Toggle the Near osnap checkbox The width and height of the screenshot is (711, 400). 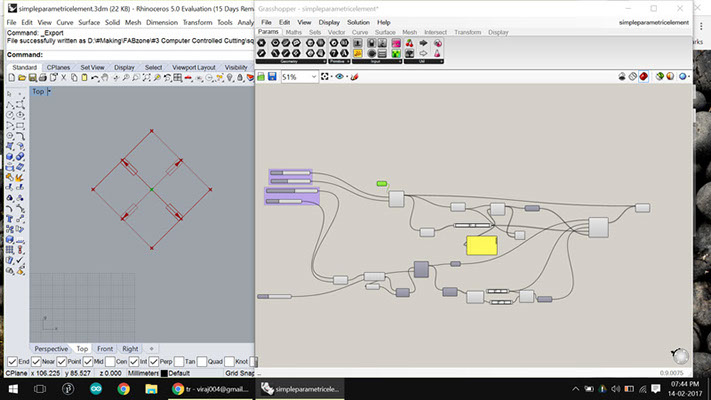36,361
